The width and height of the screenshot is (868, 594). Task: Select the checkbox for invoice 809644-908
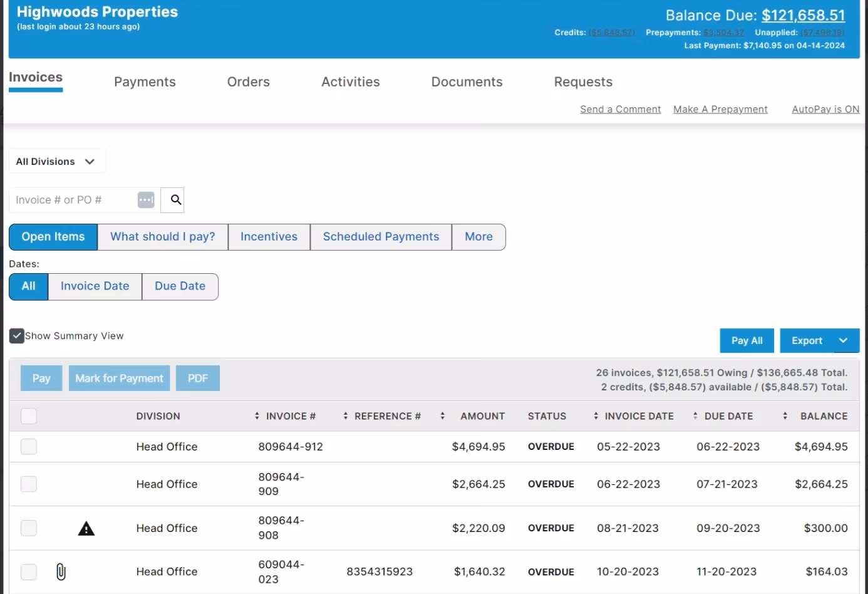29,528
